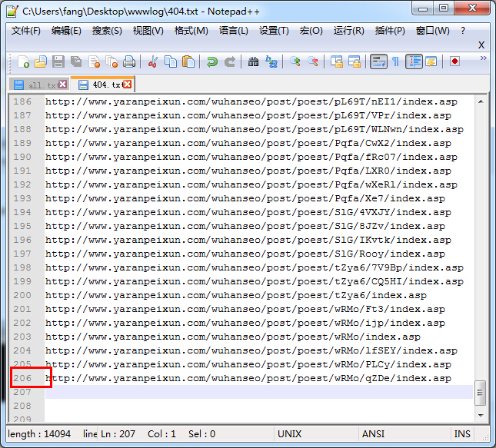Screen dimensions: 496x448
Task: Close all documents via the toolbar icon
Action: tap(112, 61)
